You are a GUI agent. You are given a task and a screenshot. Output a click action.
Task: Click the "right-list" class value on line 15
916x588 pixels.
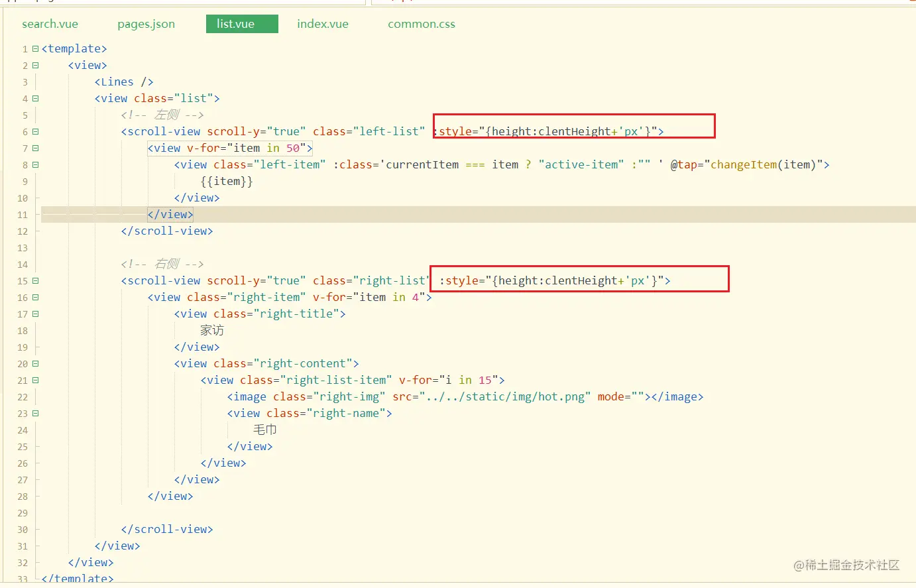392,280
